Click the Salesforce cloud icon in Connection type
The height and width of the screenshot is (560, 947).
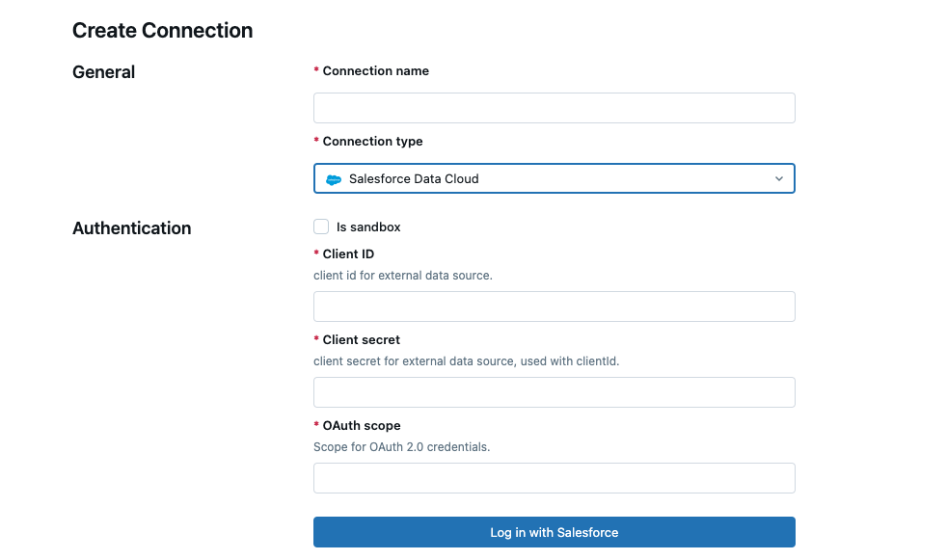coord(334,179)
